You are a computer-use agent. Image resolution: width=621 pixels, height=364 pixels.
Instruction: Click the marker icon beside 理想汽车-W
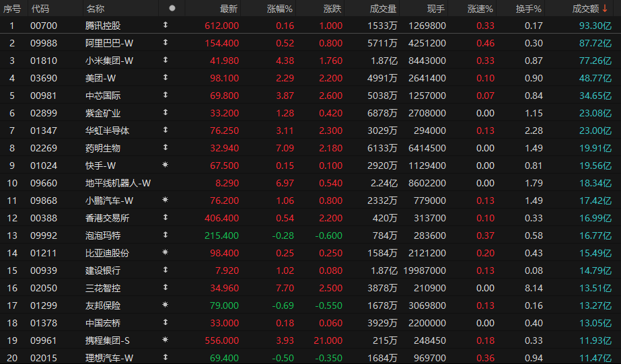(166, 357)
